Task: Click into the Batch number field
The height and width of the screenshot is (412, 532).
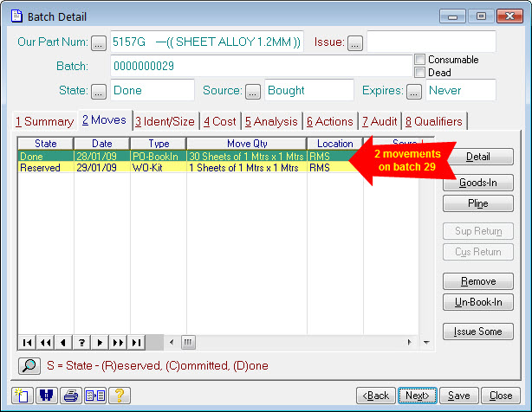Action: (262, 66)
